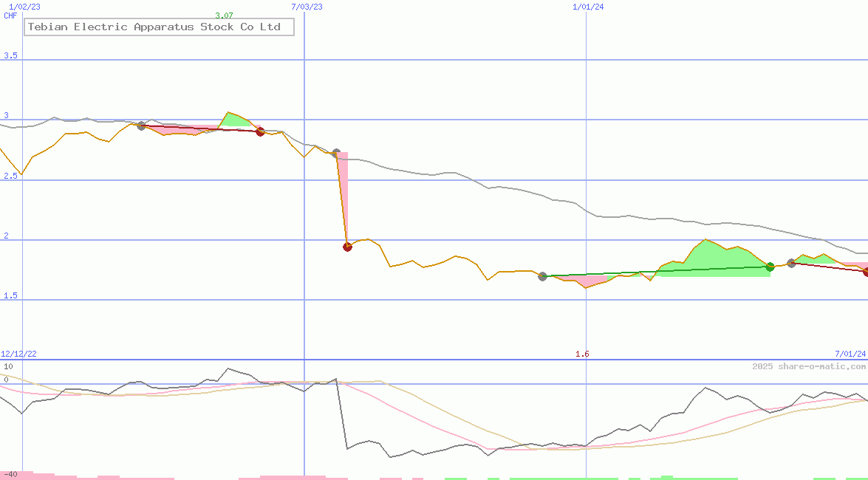The width and height of the screenshot is (868, 480).
Task: Click the grey marker starting the last red trend line
Action: [x=791, y=263]
